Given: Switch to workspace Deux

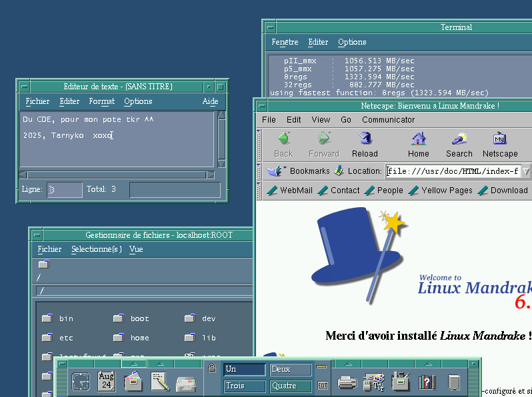Looking at the screenshot, I should pos(291,369).
